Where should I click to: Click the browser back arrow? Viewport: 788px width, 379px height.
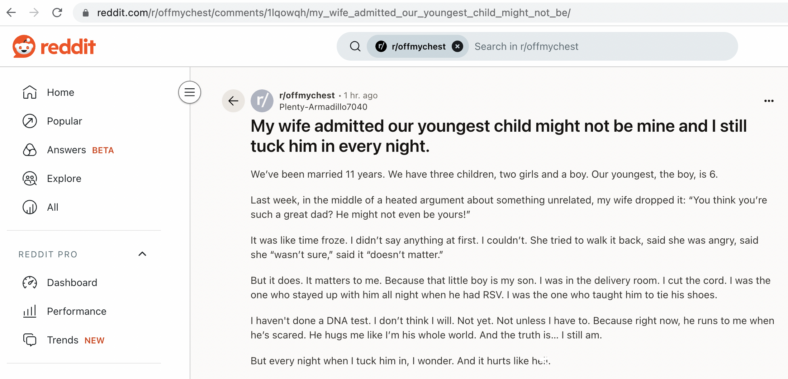[11, 13]
